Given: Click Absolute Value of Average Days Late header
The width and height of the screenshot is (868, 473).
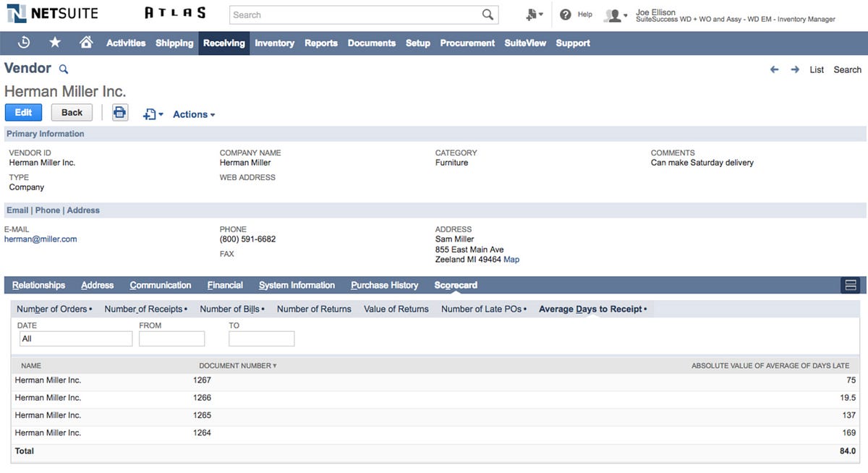Looking at the screenshot, I should coord(770,366).
